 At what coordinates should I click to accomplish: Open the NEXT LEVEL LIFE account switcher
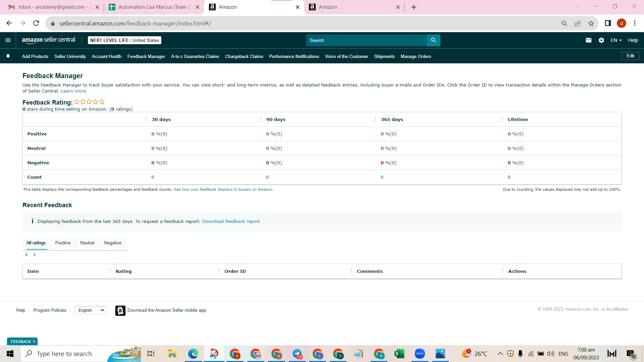point(124,40)
